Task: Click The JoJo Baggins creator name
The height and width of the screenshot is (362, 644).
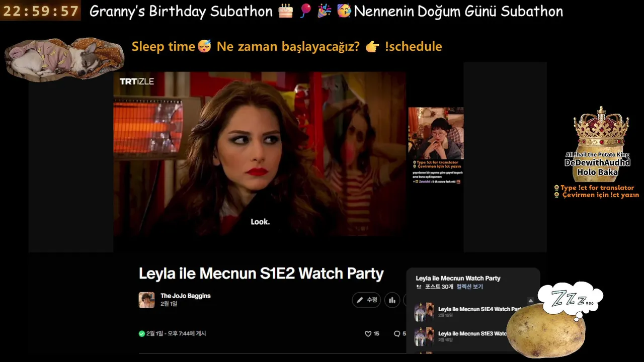Action: [x=186, y=296]
